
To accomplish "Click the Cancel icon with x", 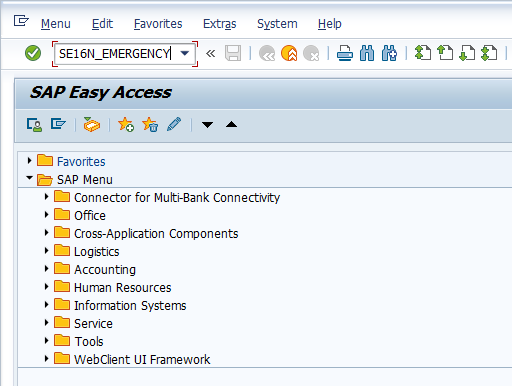I will tap(311, 53).
